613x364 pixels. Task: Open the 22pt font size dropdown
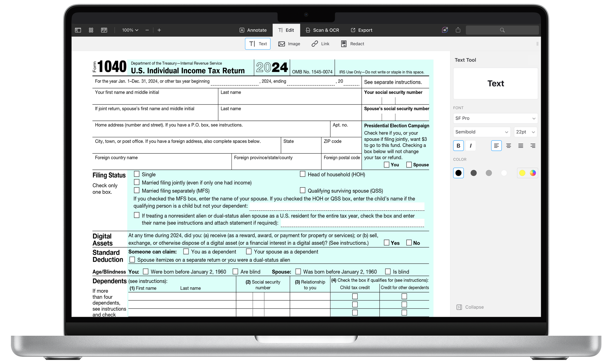click(525, 132)
